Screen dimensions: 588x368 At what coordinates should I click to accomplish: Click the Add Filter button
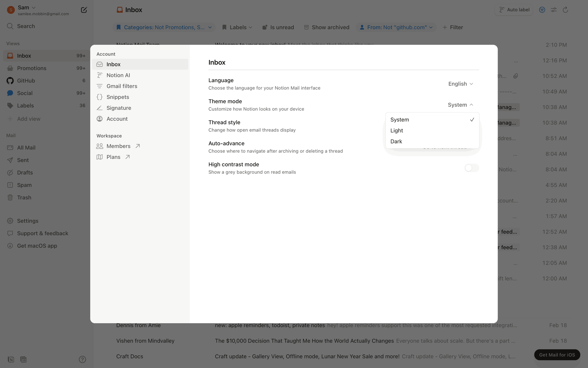453,27
